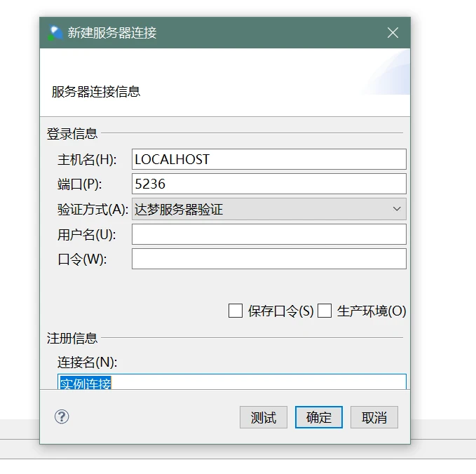
Task: Toggle the 生产环境(O) checkbox
Action: pos(325,311)
